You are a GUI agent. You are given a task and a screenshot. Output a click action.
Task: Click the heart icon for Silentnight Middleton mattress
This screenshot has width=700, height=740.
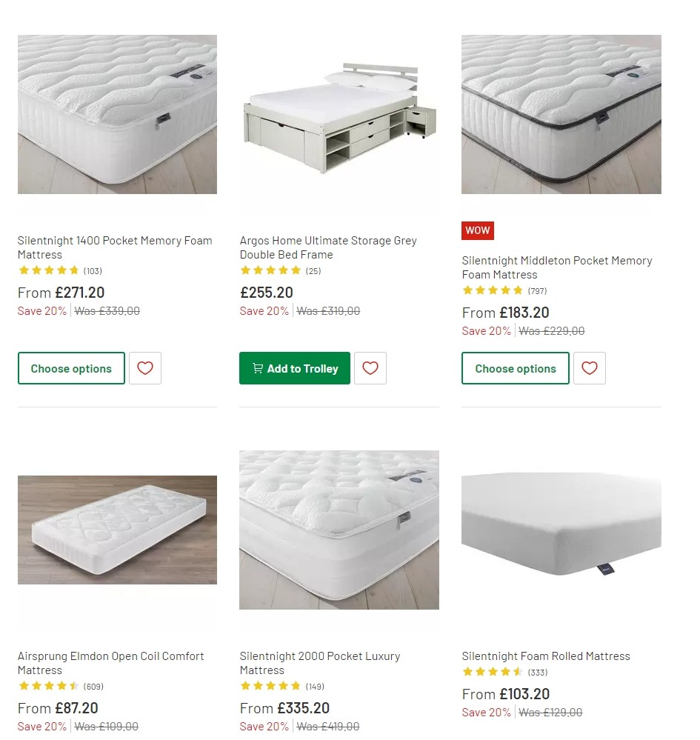pos(590,368)
